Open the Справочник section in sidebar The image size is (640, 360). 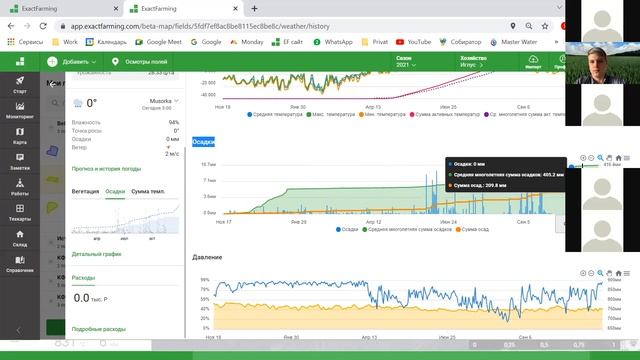click(20, 264)
